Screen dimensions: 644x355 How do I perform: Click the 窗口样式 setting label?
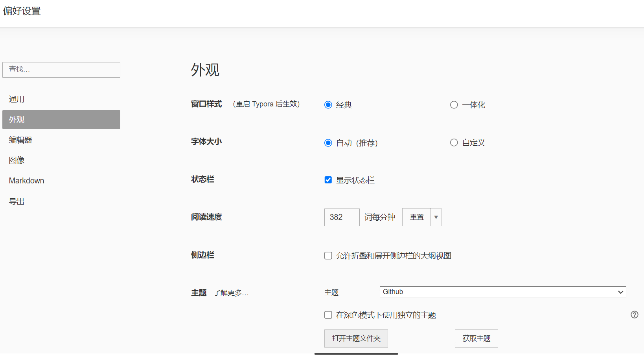click(206, 104)
